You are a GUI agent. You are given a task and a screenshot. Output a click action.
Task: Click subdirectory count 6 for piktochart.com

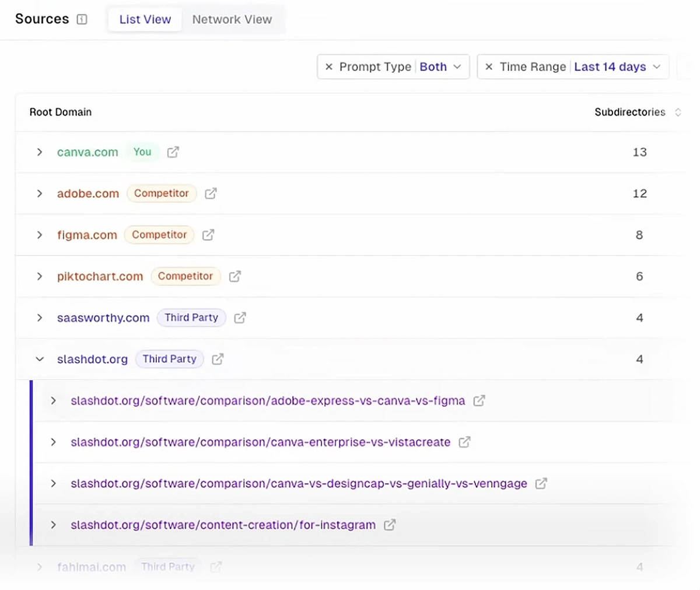point(639,276)
